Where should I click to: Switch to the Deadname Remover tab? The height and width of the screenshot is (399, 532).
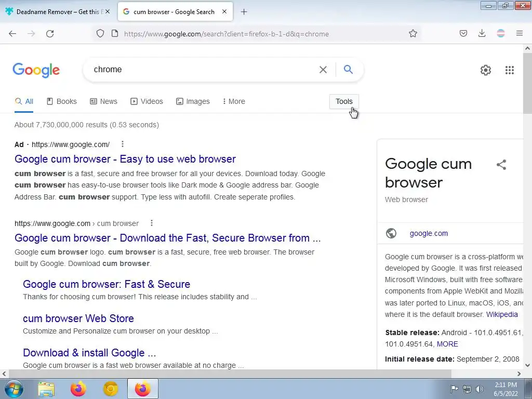58,12
